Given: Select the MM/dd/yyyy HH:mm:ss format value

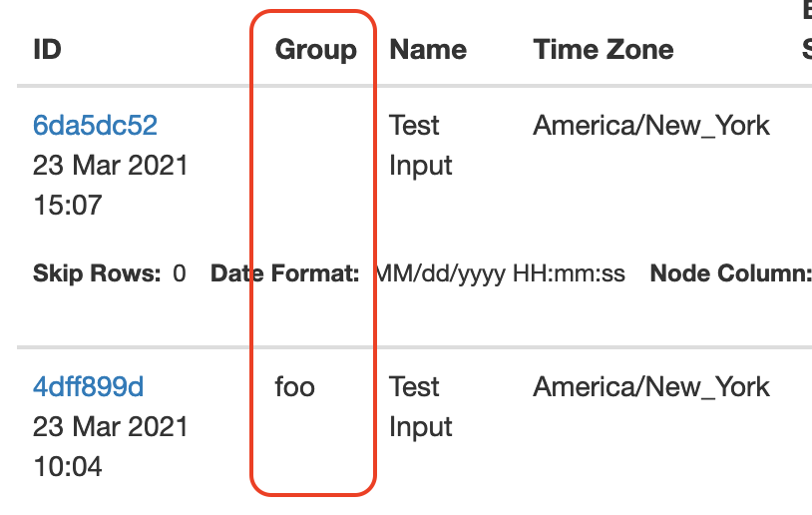Looking at the screenshot, I should click(x=500, y=273).
